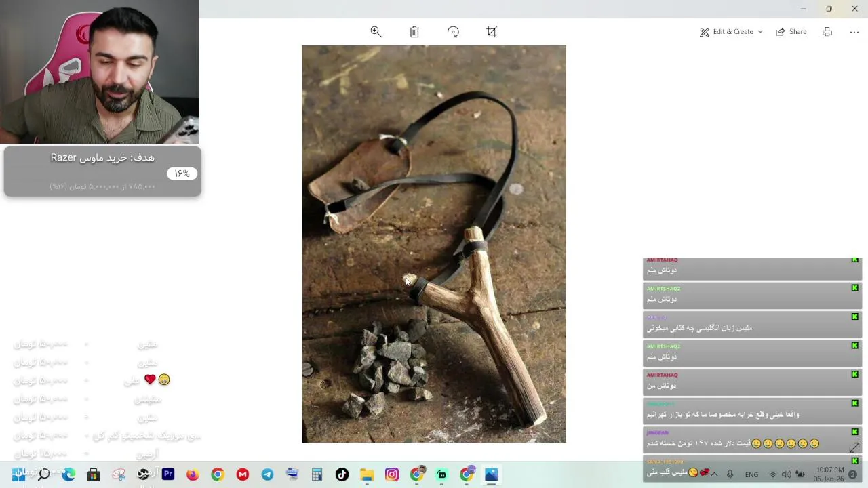Open File Explorer from the taskbar
This screenshot has width=868, height=488.
pyautogui.click(x=367, y=474)
